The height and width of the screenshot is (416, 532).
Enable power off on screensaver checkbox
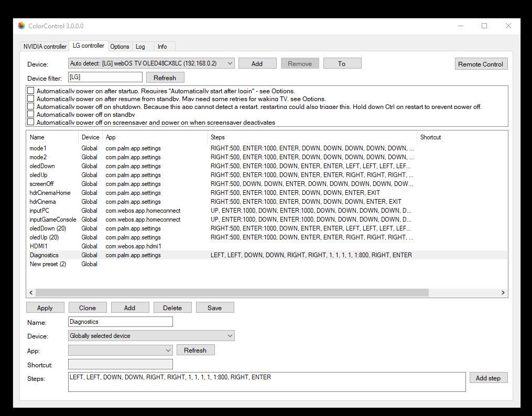[30, 122]
